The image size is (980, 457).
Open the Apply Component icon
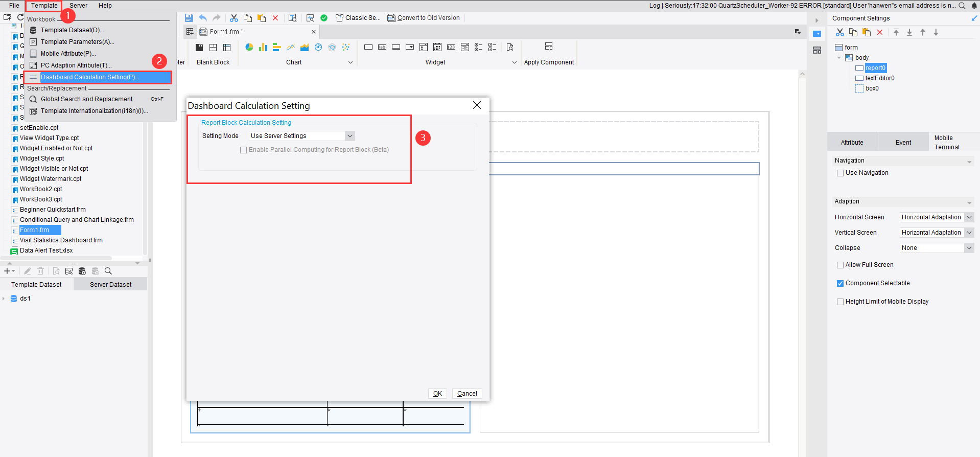pyautogui.click(x=549, y=47)
